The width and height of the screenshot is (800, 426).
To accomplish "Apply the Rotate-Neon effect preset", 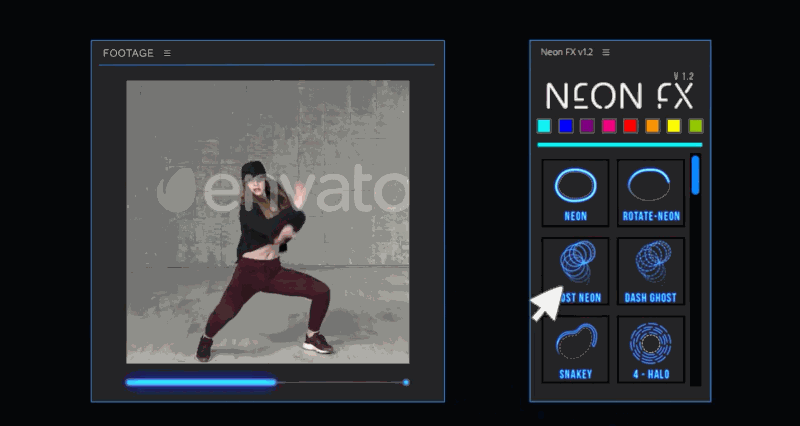I will click(x=651, y=193).
